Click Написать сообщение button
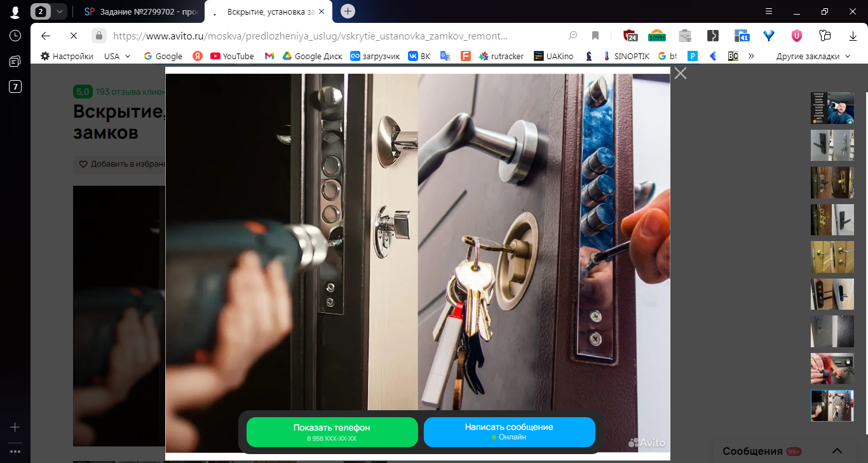 click(x=509, y=432)
